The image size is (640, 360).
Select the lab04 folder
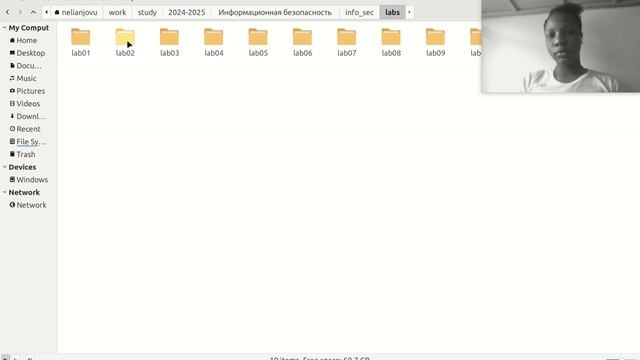pyautogui.click(x=214, y=42)
